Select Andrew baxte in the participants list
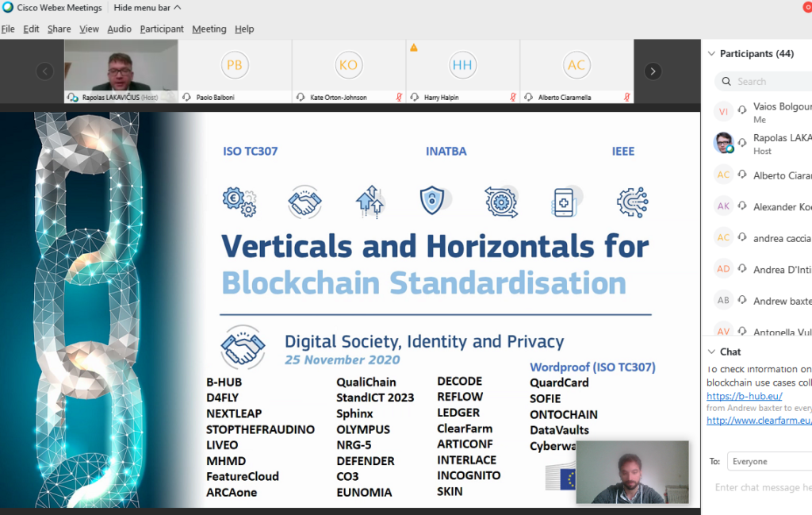 pyautogui.click(x=757, y=301)
